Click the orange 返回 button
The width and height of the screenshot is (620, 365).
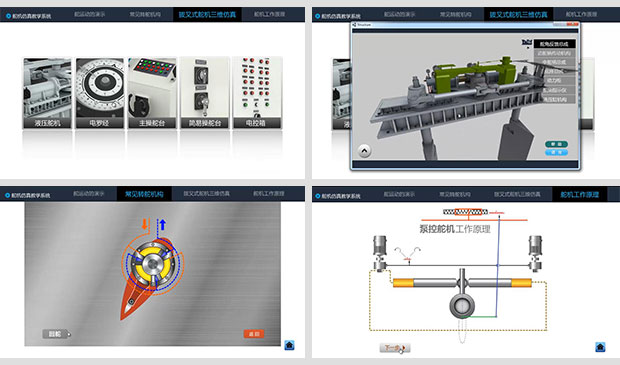click(253, 334)
